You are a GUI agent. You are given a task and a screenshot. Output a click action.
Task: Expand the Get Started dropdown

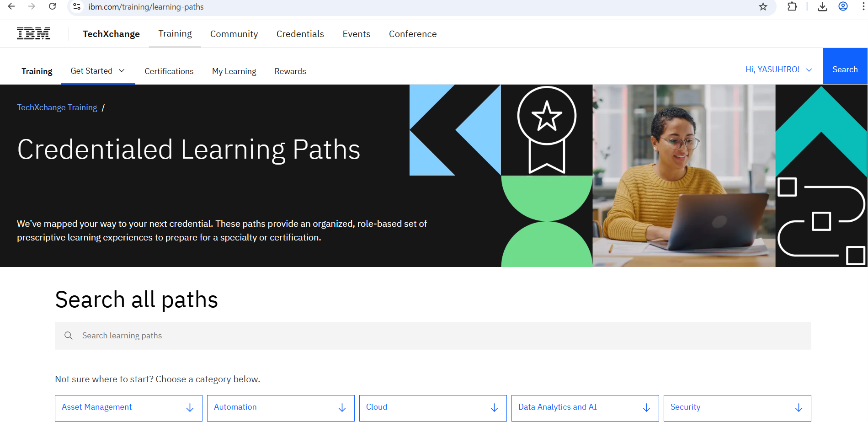tap(98, 71)
